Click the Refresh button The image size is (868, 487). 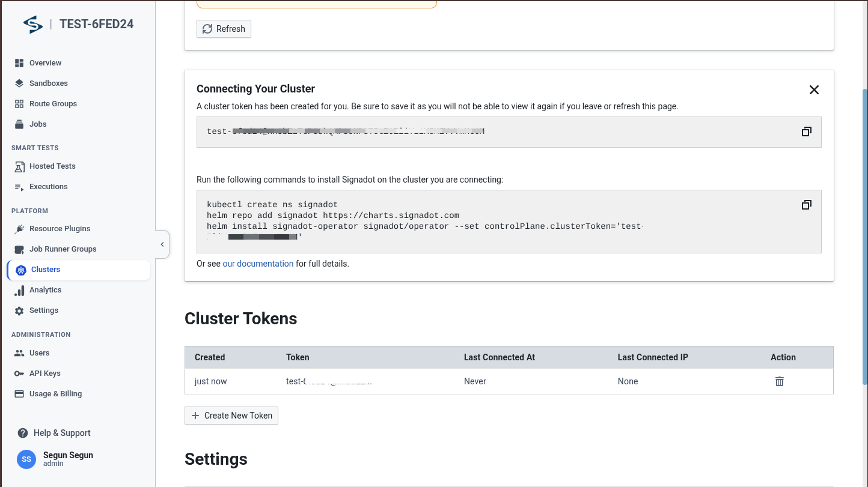click(224, 29)
